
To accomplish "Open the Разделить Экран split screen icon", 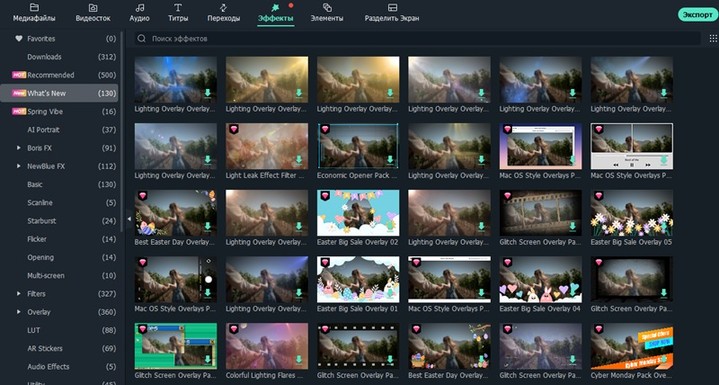I will pos(392,8).
